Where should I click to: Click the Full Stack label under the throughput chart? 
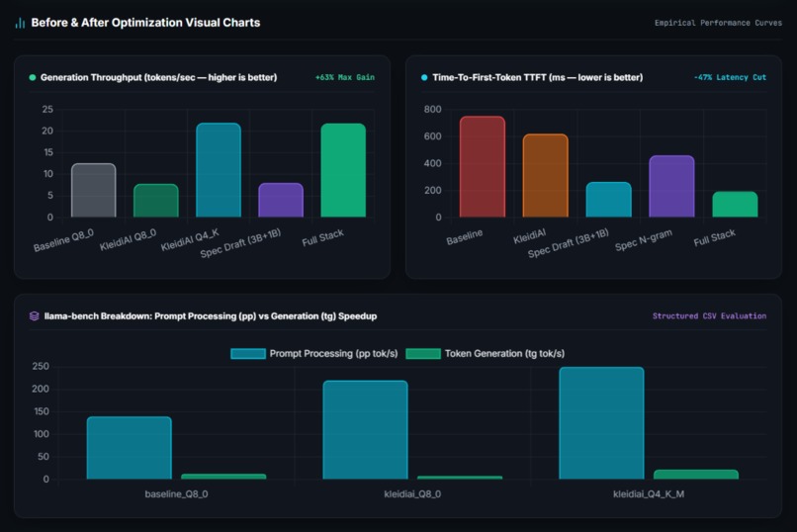(x=322, y=237)
